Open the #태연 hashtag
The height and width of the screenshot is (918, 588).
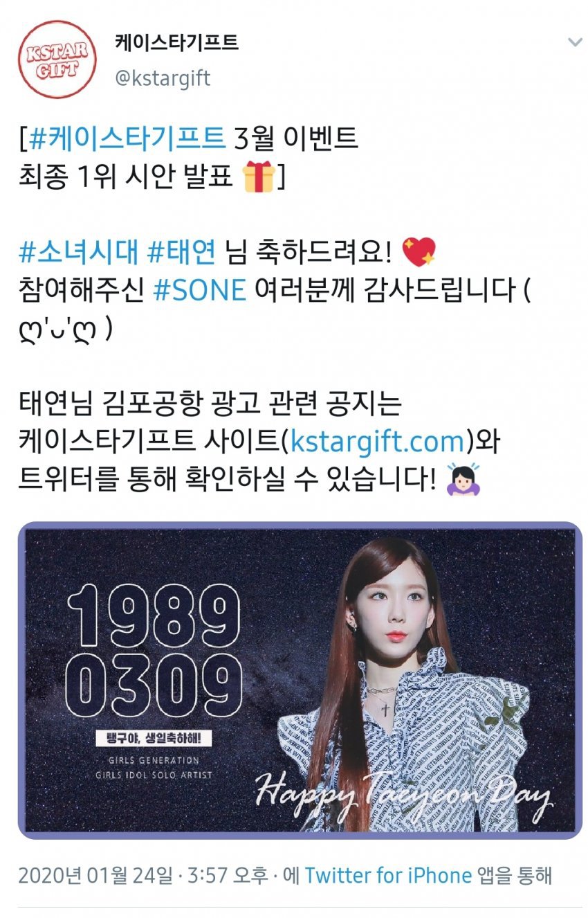tap(182, 253)
